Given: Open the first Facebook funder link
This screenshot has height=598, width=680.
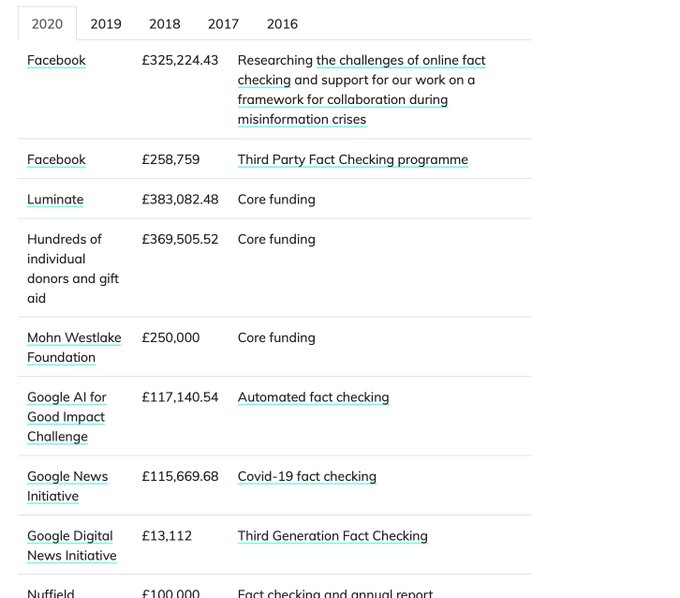Looking at the screenshot, I should 56,60.
